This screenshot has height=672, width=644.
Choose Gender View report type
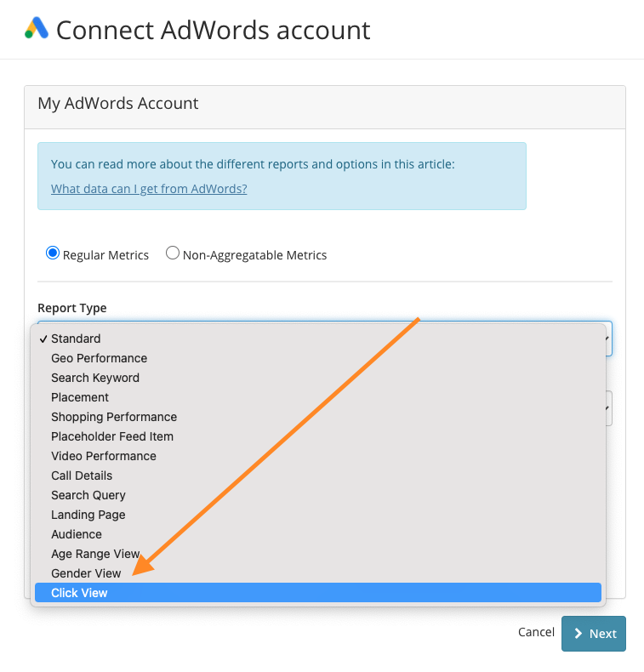(318, 573)
